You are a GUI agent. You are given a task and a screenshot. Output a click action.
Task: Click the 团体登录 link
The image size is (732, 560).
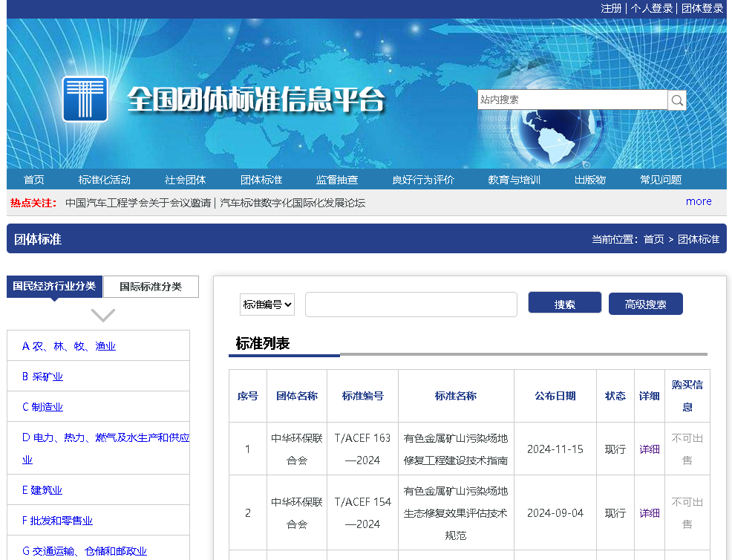click(x=702, y=8)
